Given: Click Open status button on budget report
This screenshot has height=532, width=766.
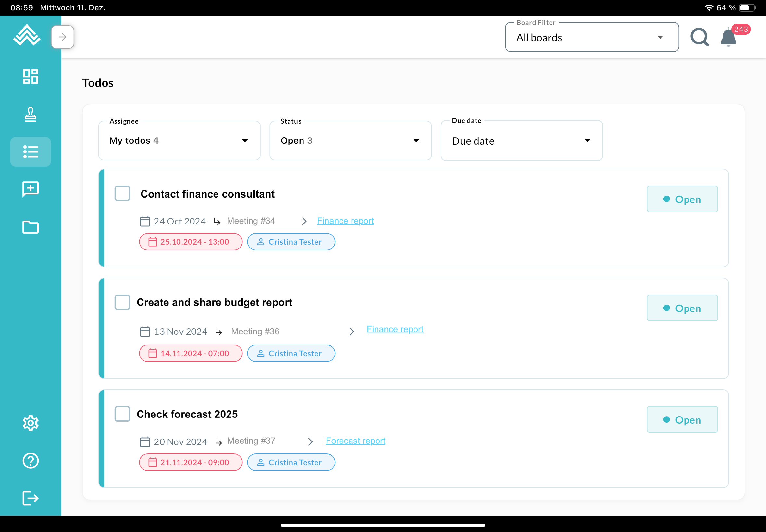Looking at the screenshot, I should point(682,308).
